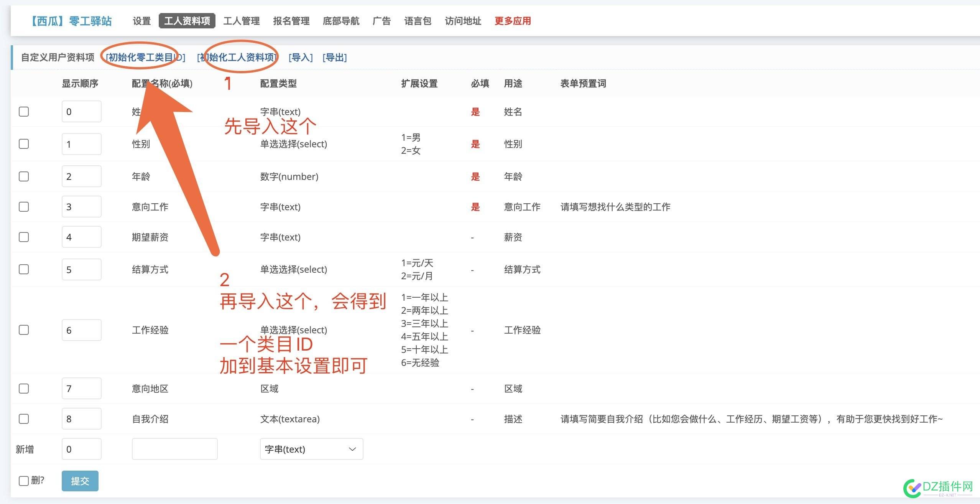Click 意向地区 configuration name

(x=150, y=389)
